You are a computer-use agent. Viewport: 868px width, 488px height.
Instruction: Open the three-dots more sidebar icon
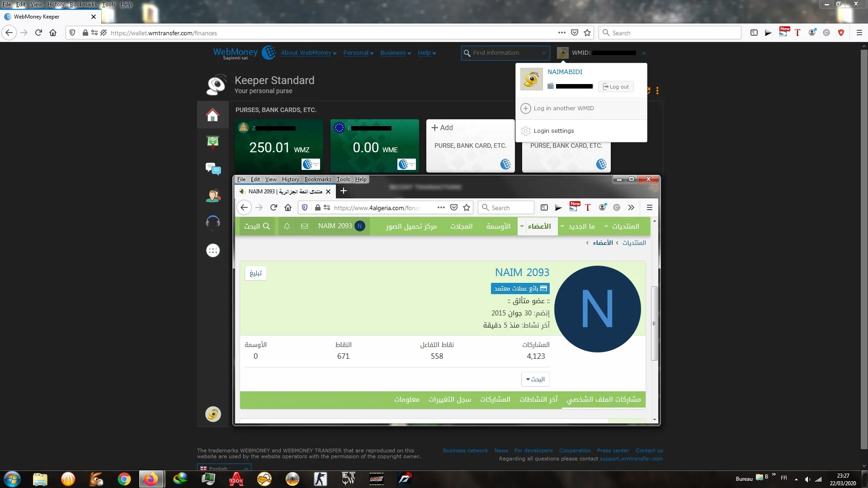tap(212, 250)
